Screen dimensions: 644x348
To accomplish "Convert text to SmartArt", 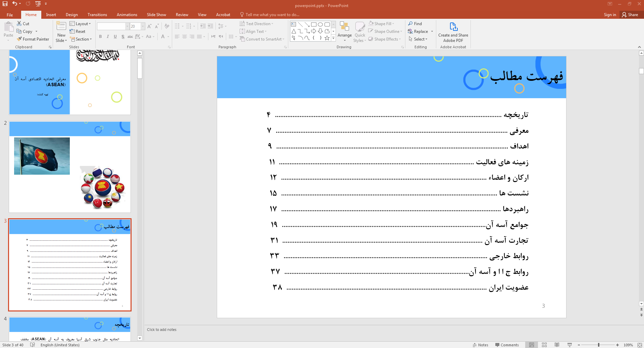I will coord(262,39).
